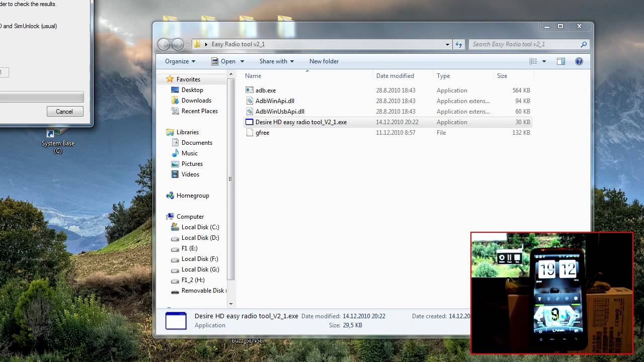This screenshot has height=362, width=644.
Task: Click the Libraries icon in navigation pane
Action: pyautogui.click(x=170, y=132)
